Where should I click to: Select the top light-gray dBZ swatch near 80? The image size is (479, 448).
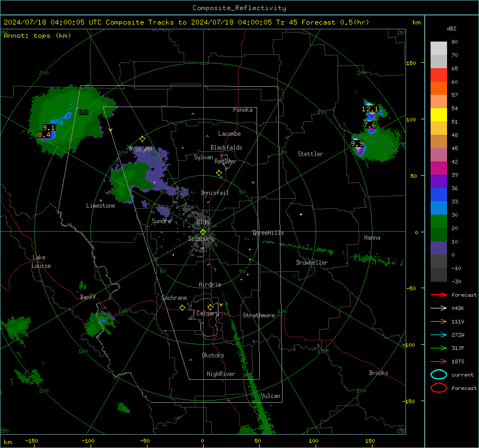point(439,48)
